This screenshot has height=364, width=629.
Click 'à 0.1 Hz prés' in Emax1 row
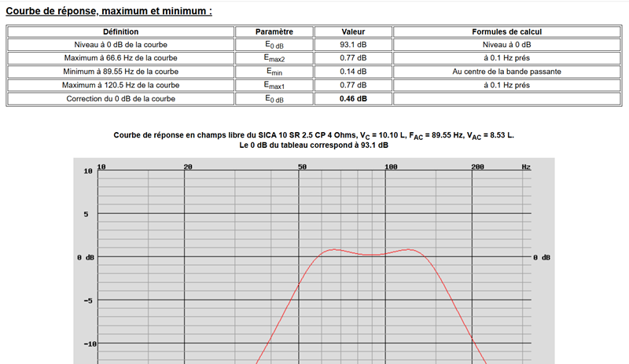pyautogui.click(x=507, y=85)
